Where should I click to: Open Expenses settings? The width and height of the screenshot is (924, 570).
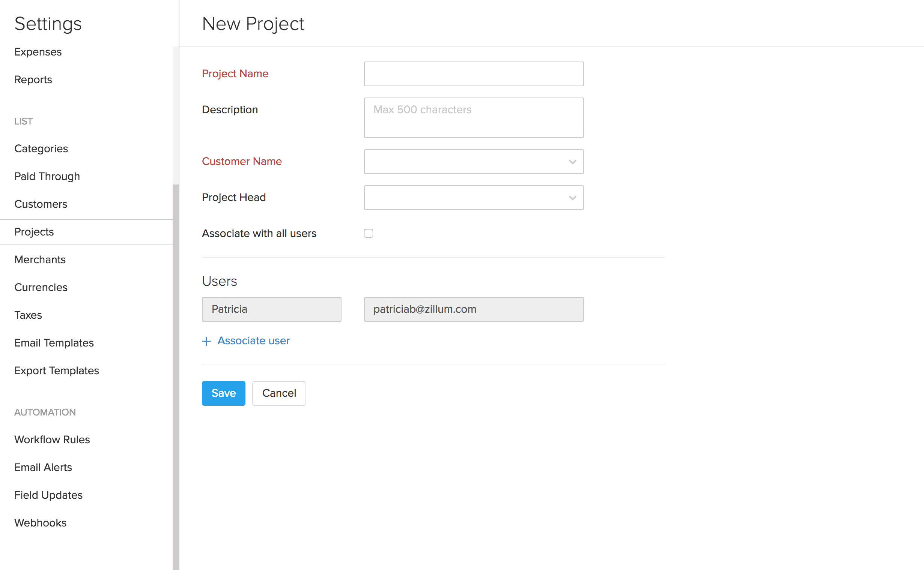coord(38,52)
